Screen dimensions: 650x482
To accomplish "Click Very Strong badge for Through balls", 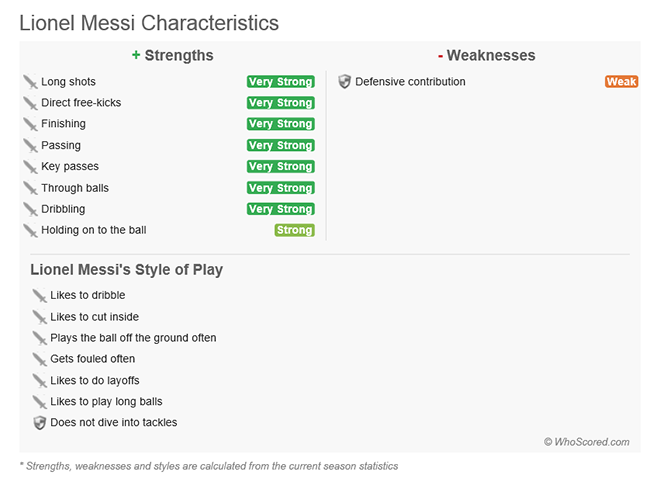I will 281,188.
